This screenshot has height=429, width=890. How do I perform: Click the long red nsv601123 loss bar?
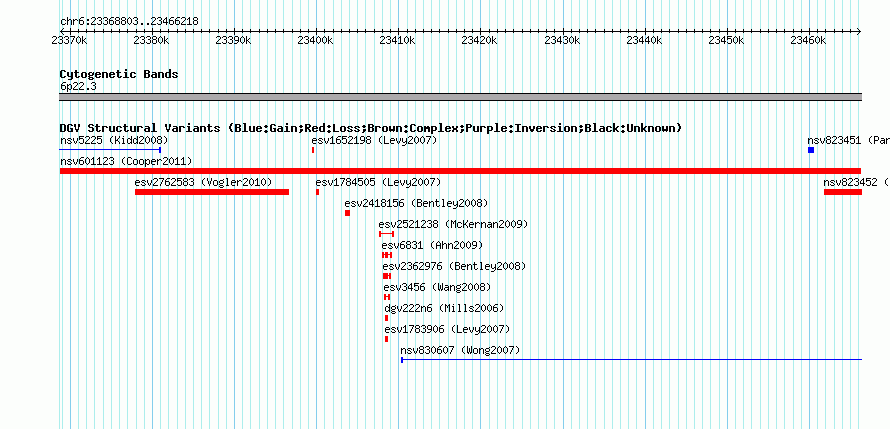[x=460, y=171]
